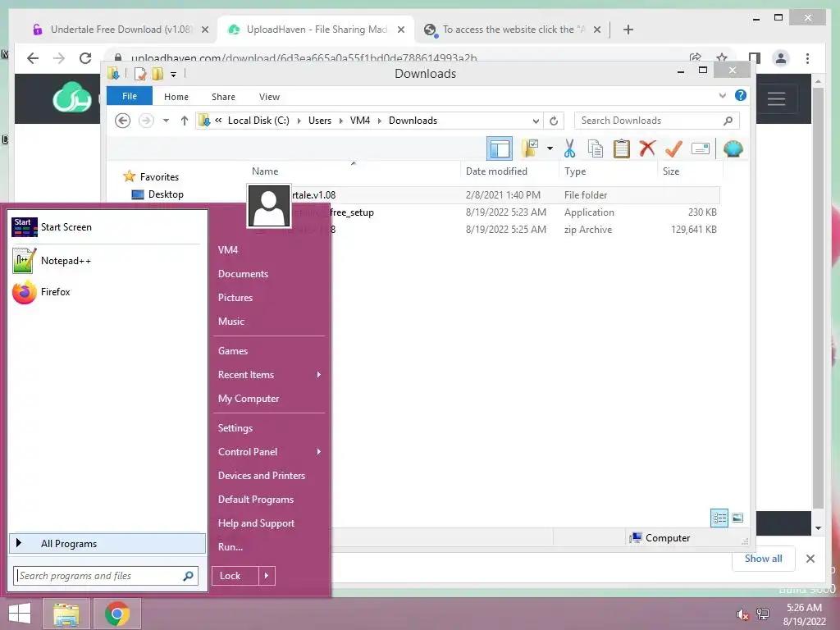This screenshot has height=630, width=840.
Task: Open the VM4 user folder
Action: [228, 250]
